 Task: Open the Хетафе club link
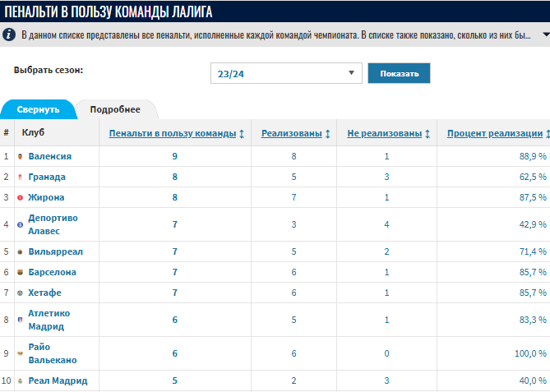pos(45,293)
